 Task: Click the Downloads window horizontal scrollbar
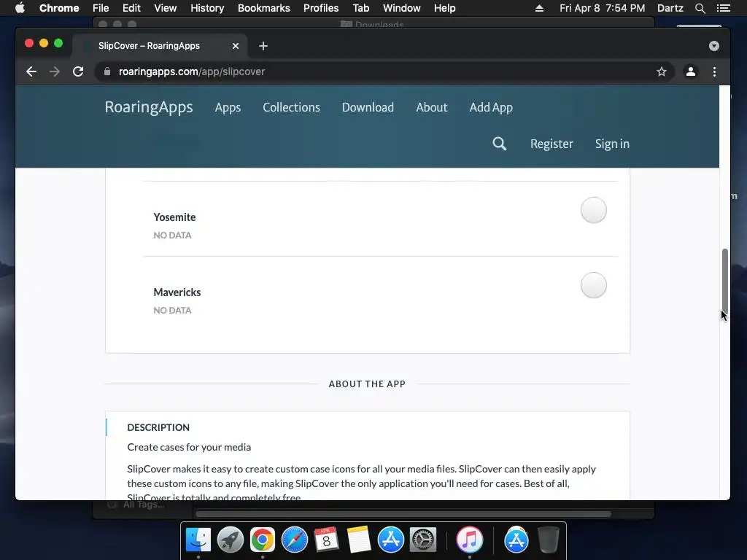point(403,514)
